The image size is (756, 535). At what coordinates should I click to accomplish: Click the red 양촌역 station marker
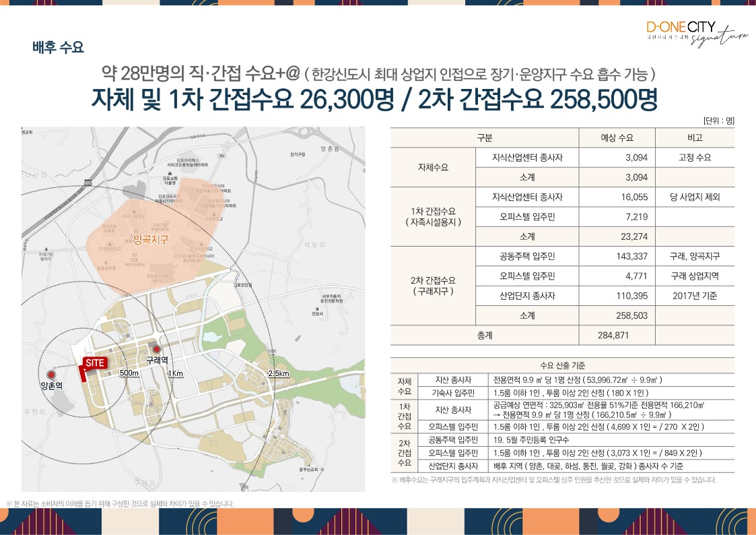(52, 374)
